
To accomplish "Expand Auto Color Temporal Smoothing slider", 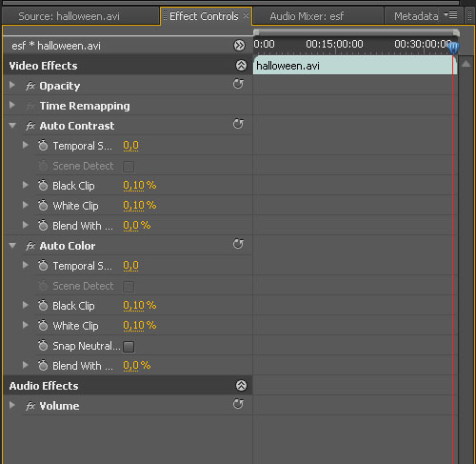I will tap(26, 265).
